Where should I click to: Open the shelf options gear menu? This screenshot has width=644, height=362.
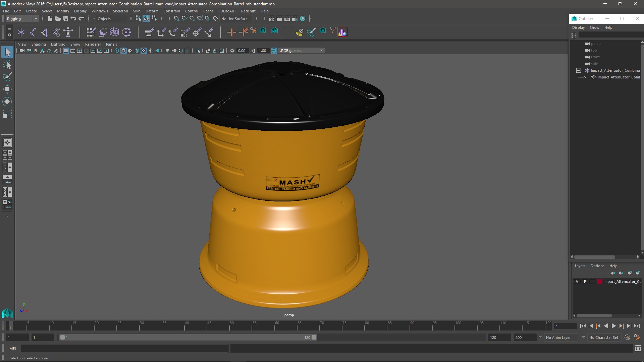(x=9, y=35)
